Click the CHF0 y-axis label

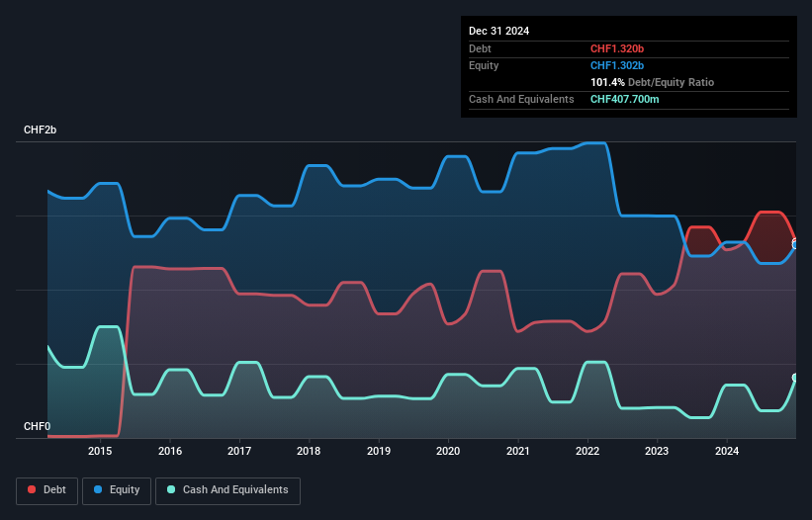(38, 426)
